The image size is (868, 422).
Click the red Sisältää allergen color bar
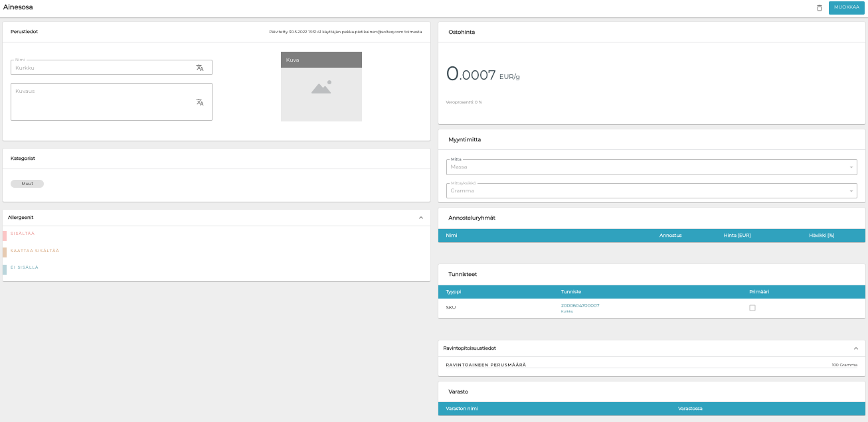5,234
